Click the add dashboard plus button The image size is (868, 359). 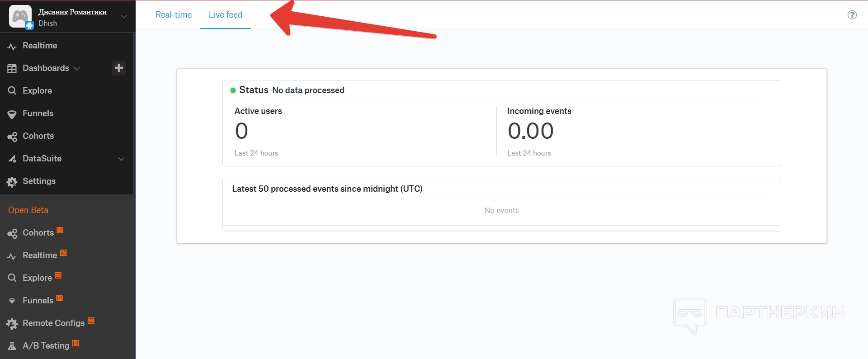click(119, 68)
